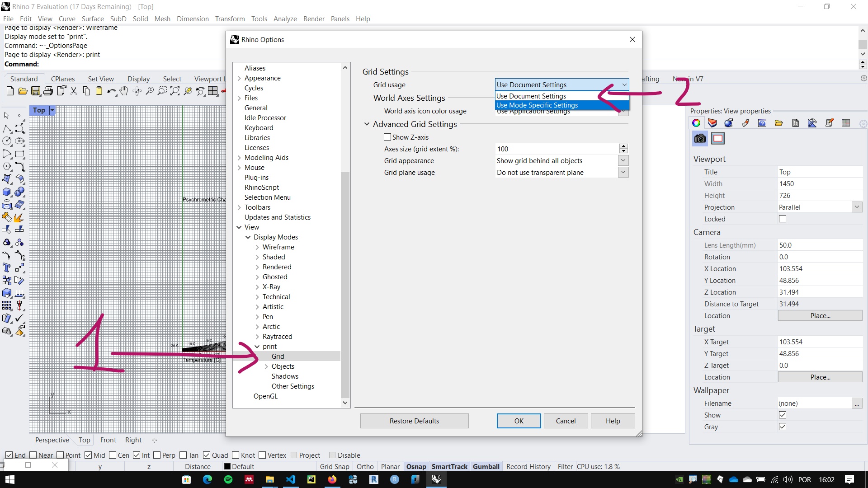Toggle the End osnap checkbox
Screen dimensions: 868x488
coord(9,455)
